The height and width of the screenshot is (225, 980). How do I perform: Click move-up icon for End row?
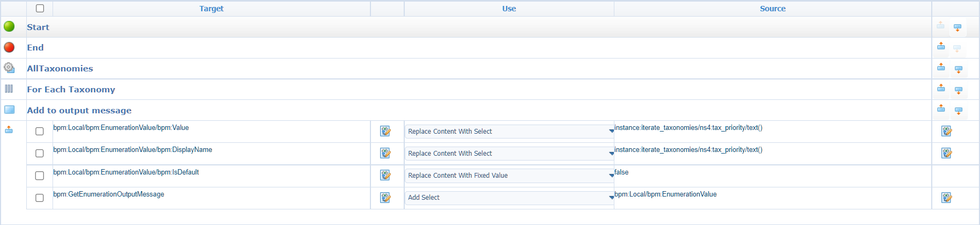pyautogui.click(x=941, y=47)
